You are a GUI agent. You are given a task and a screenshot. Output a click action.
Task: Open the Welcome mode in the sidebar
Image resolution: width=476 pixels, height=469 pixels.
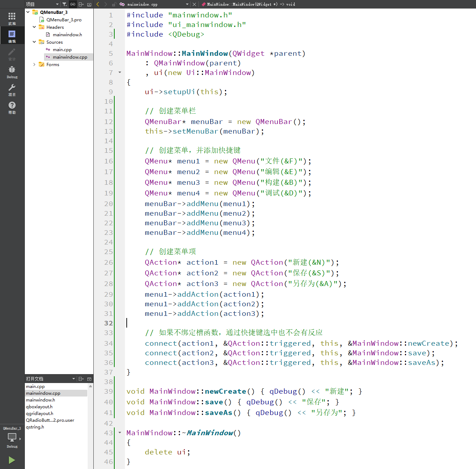click(12, 18)
